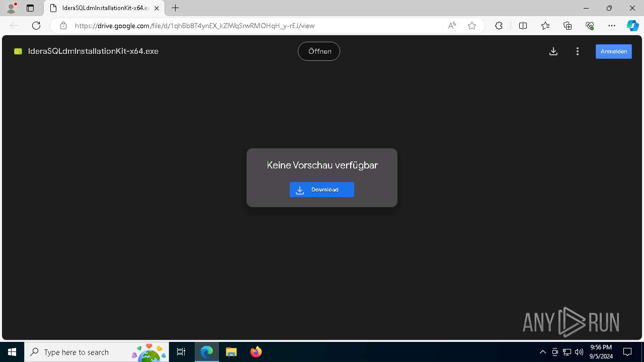Open the Collections icon
Screen dimensions: 644x362
(x=568, y=26)
